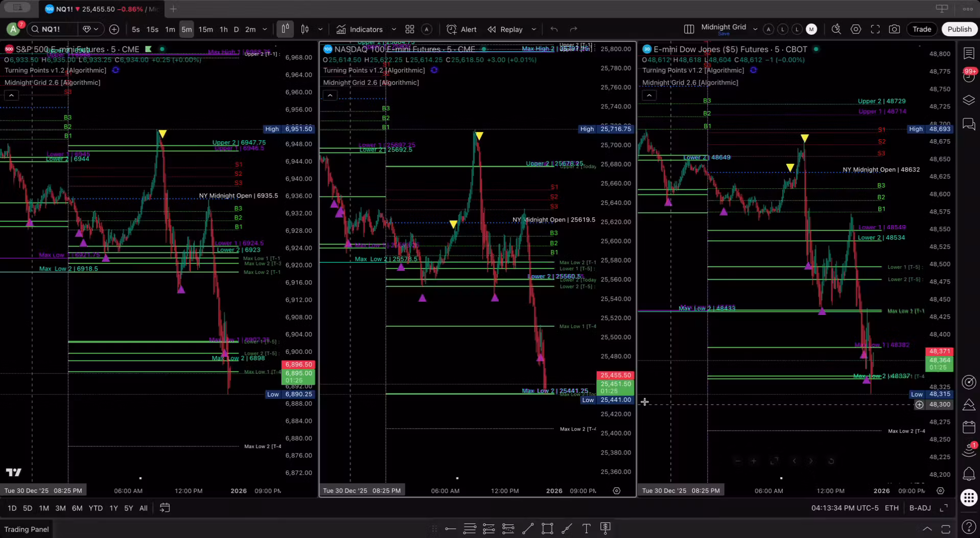980x538 pixels.
Task: Open chart settings with the gear icon
Action: tap(856, 29)
